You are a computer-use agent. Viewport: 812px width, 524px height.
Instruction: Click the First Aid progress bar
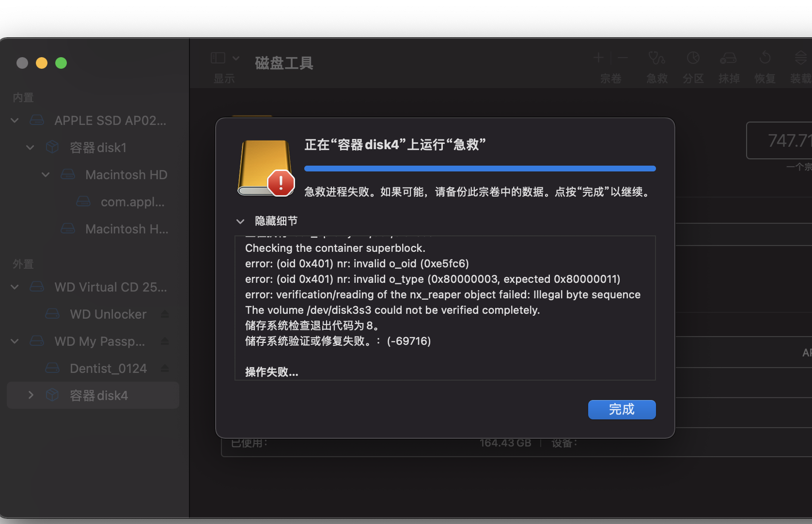(480, 169)
